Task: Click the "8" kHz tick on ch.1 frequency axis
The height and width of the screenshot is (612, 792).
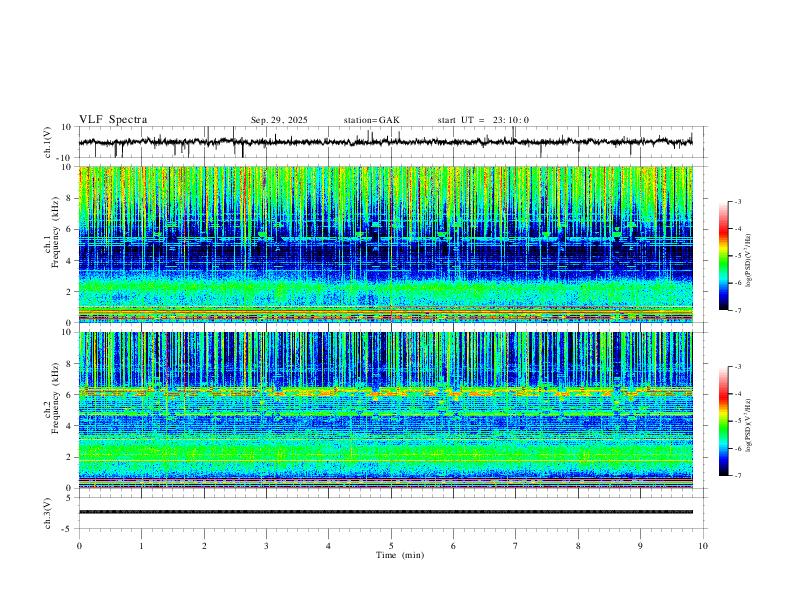Action: click(x=69, y=198)
